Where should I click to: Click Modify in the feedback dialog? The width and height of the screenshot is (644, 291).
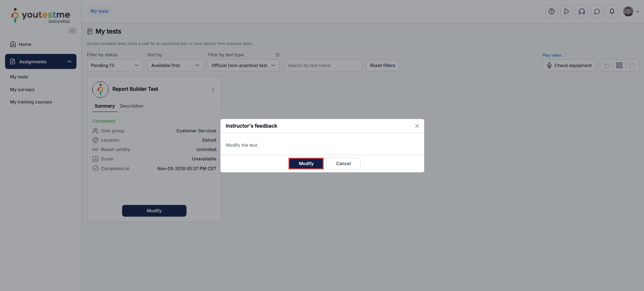(x=306, y=163)
